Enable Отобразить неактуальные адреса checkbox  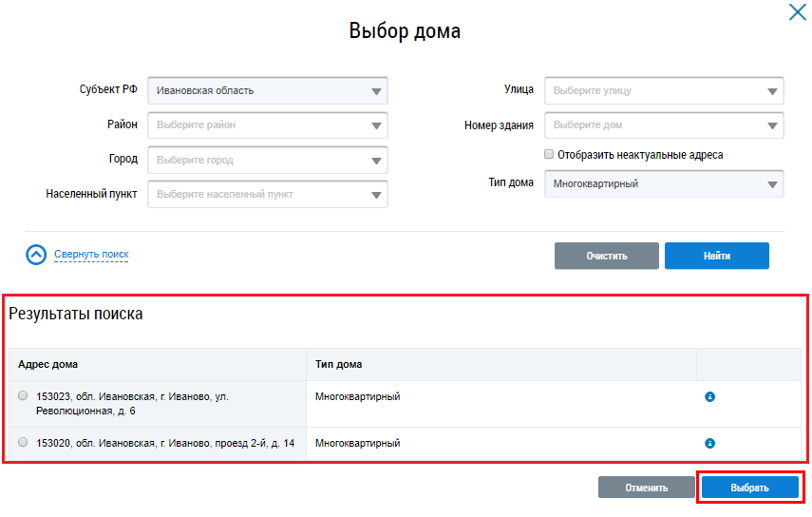[549, 155]
